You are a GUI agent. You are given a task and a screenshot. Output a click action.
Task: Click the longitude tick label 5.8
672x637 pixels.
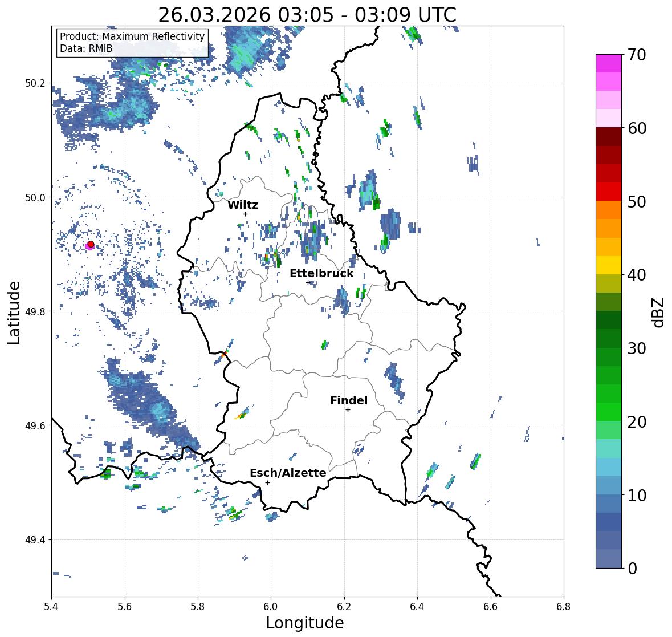pos(198,607)
